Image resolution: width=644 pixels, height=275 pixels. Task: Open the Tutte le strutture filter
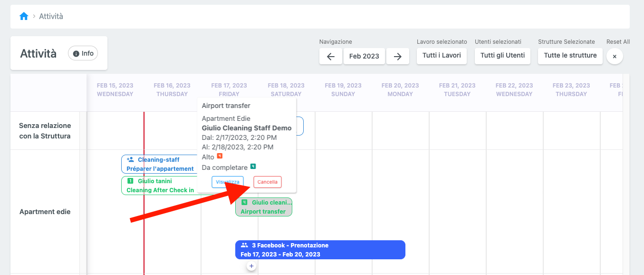pyautogui.click(x=570, y=56)
